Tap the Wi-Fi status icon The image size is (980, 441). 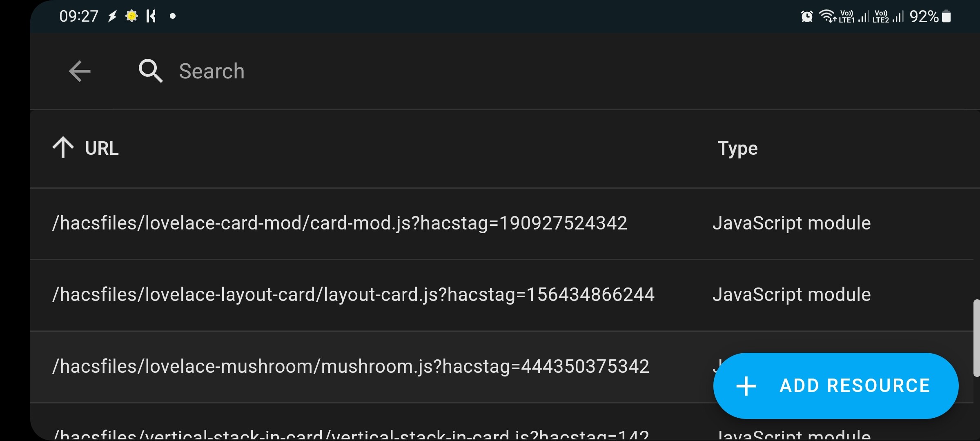coord(828,16)
